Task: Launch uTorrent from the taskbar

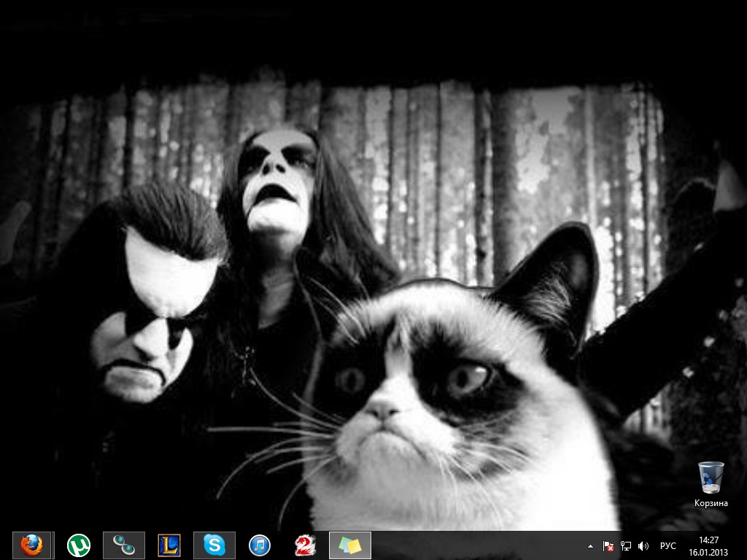Action: click(79, 545)
